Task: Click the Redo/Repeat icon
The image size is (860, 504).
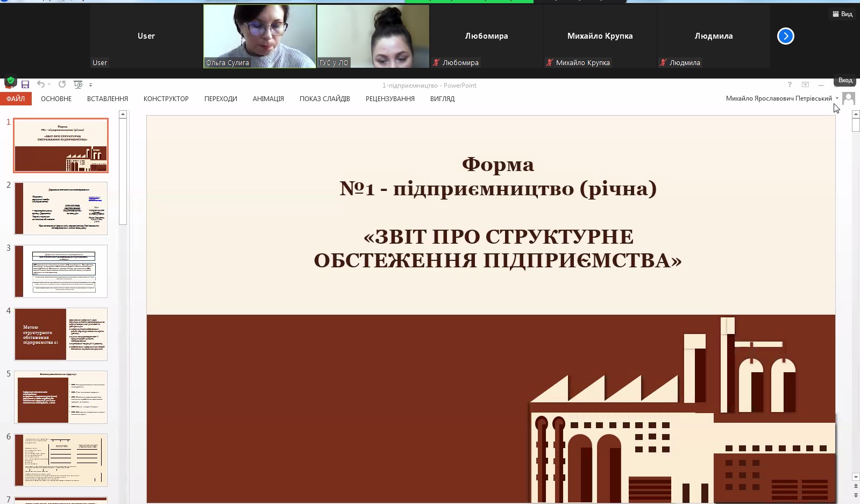Action: point(62,84)
